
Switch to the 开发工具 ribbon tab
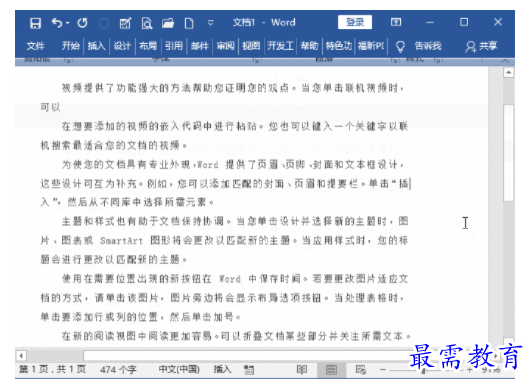(280, 46)
